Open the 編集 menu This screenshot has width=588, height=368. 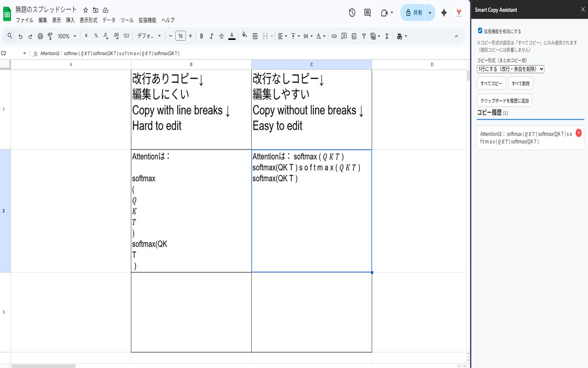pos(43,20)
